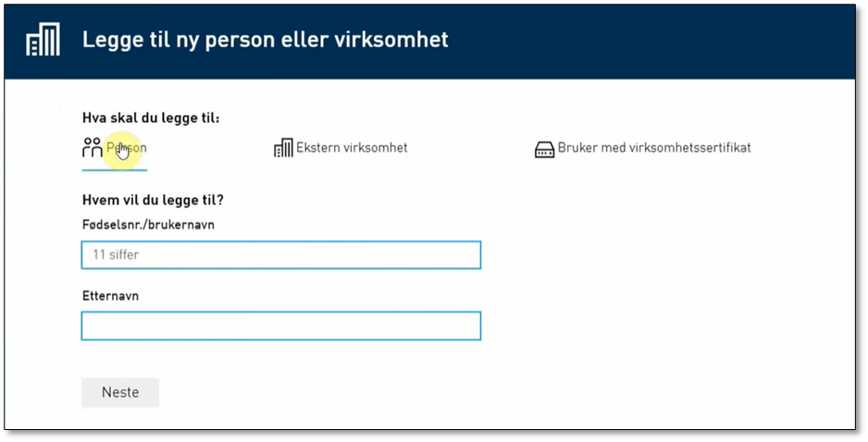868x442 pixels.
Task: Click the '11 siffer' placeholder text
Action: coord(115,254)
